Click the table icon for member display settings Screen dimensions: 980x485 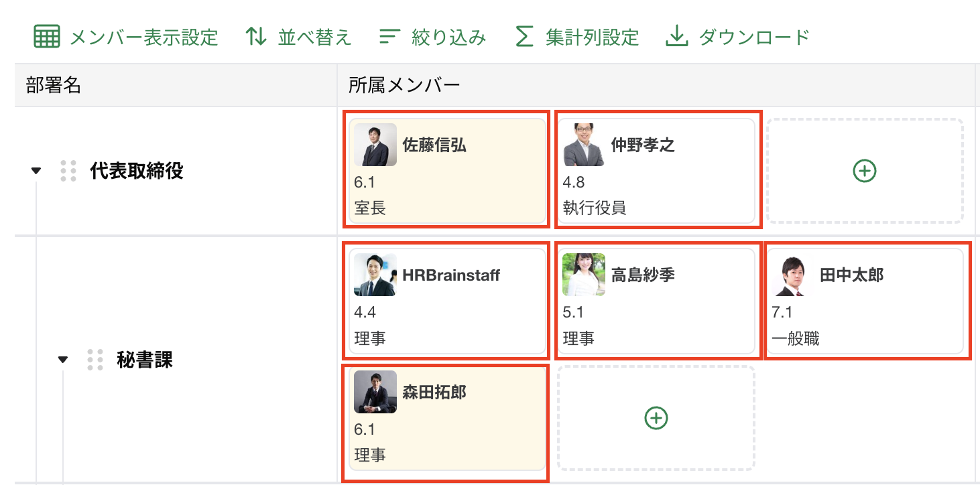pyautogui.click(x=47, y=37)
